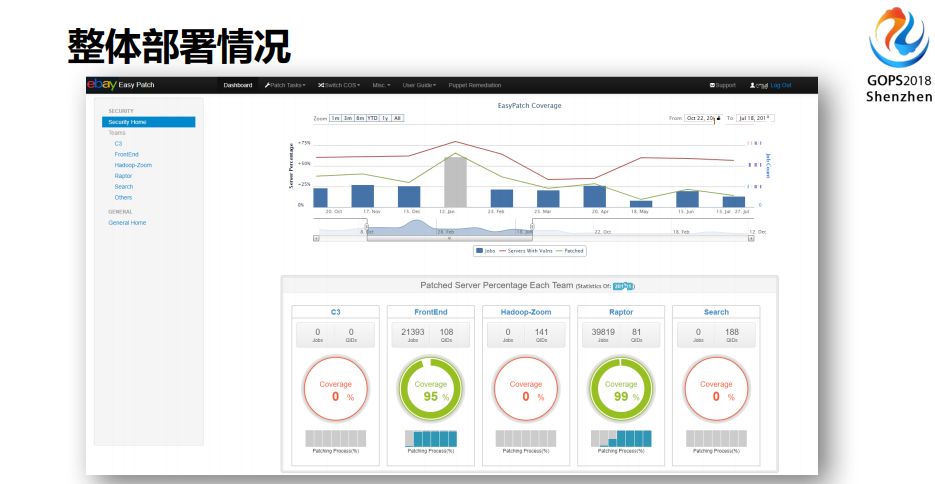Set chart zoom to YTD

tap(373, 118)
